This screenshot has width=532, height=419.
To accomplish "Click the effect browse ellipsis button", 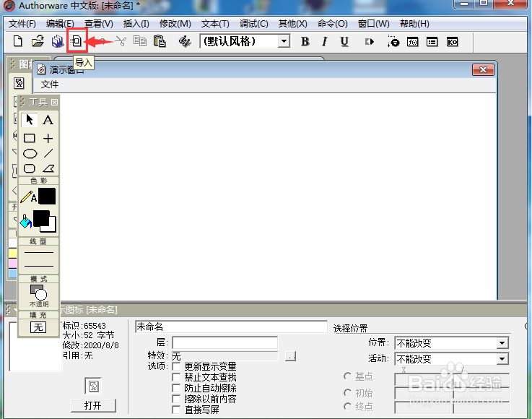I will point(290,356).
